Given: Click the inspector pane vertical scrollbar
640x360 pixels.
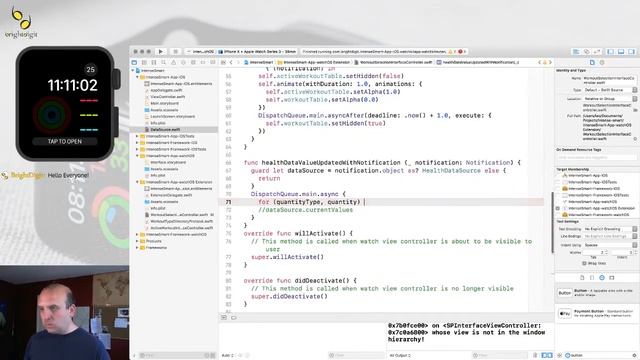Looking at the screenshot, I should click(553, 222).
